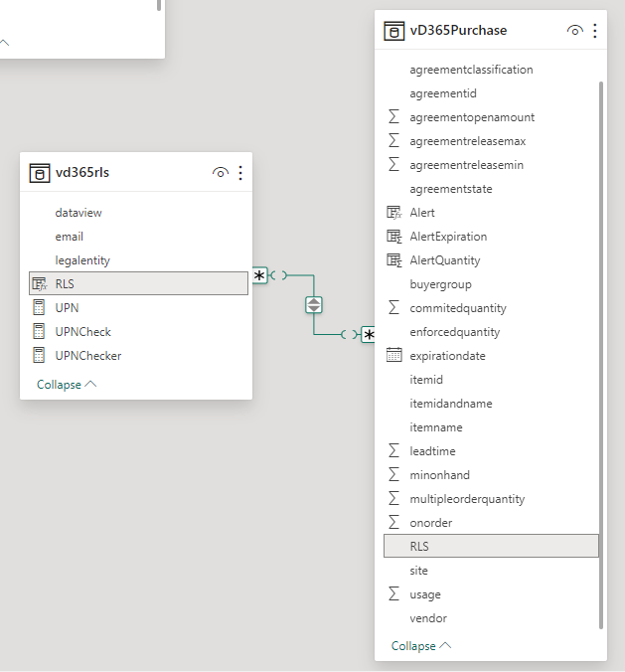Screen dimensions: 625x672
Task: Click the measure icon next to UPNChecker
Action: pos(39,355)
